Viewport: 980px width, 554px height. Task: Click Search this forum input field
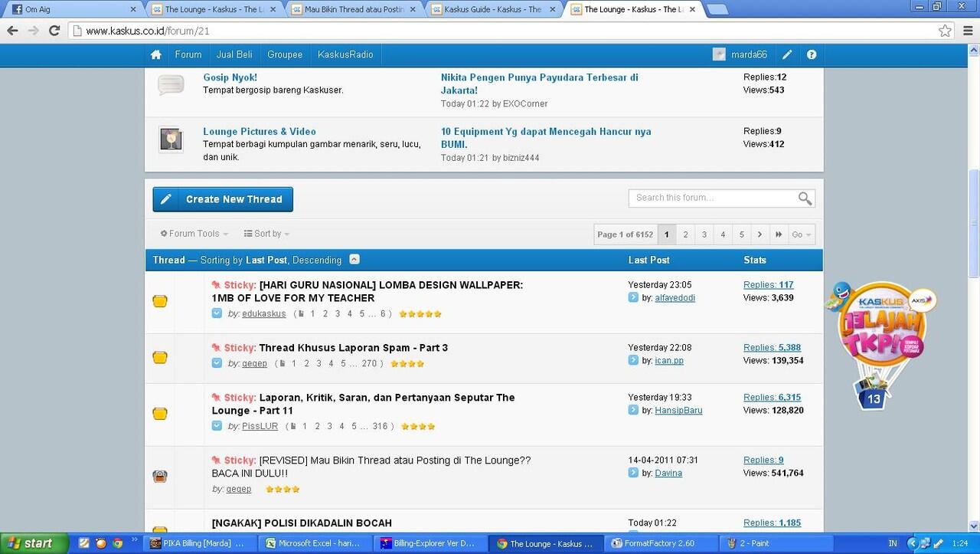(x=712, y=198)
